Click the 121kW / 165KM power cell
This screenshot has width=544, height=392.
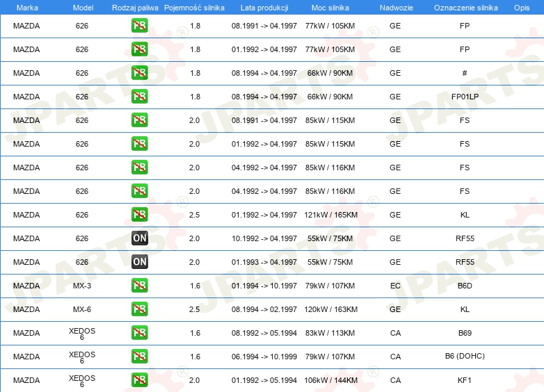tap(330, 215)
